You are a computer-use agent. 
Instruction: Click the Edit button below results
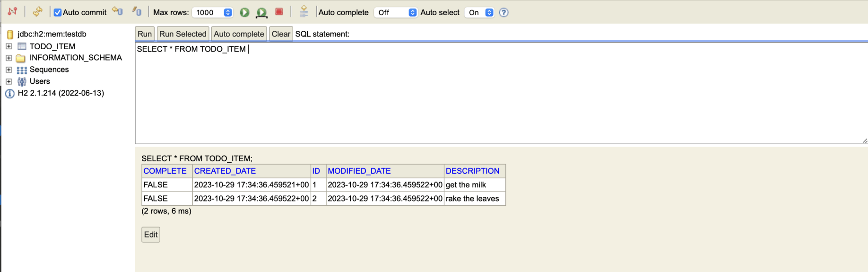(x=151, y=235)
